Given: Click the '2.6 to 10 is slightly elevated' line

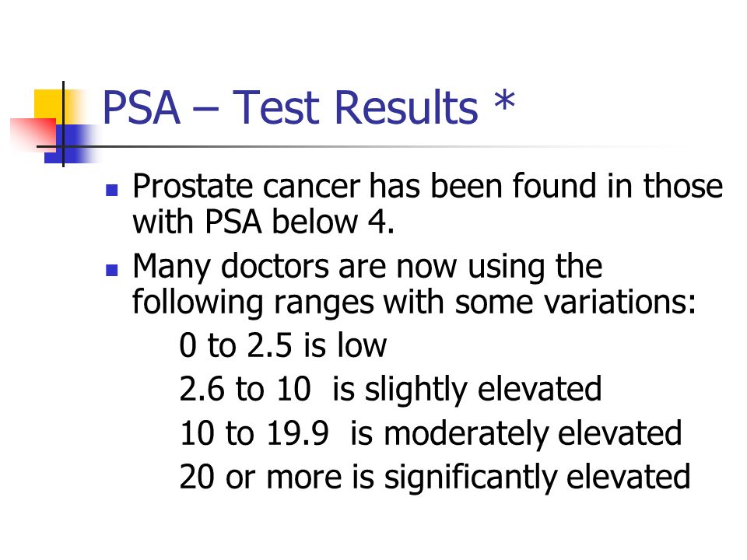Looking at the screenshot, I should click(391, 389).
